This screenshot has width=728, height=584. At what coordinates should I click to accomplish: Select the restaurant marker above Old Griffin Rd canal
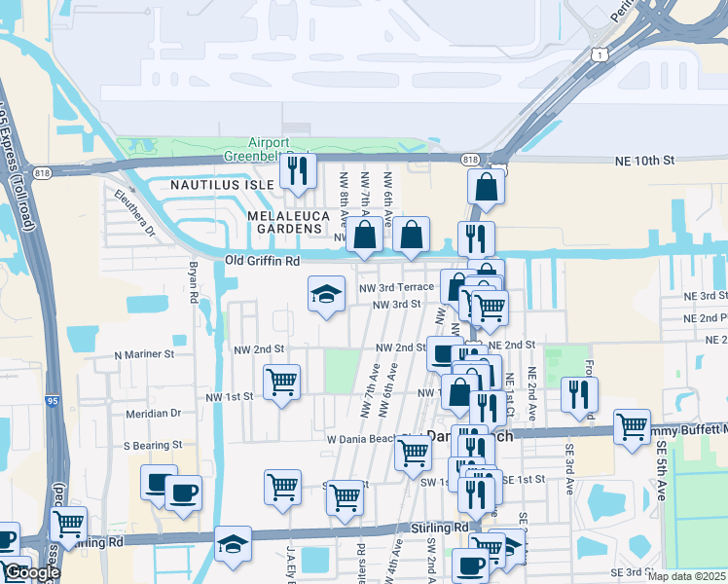tap(476, 240)
